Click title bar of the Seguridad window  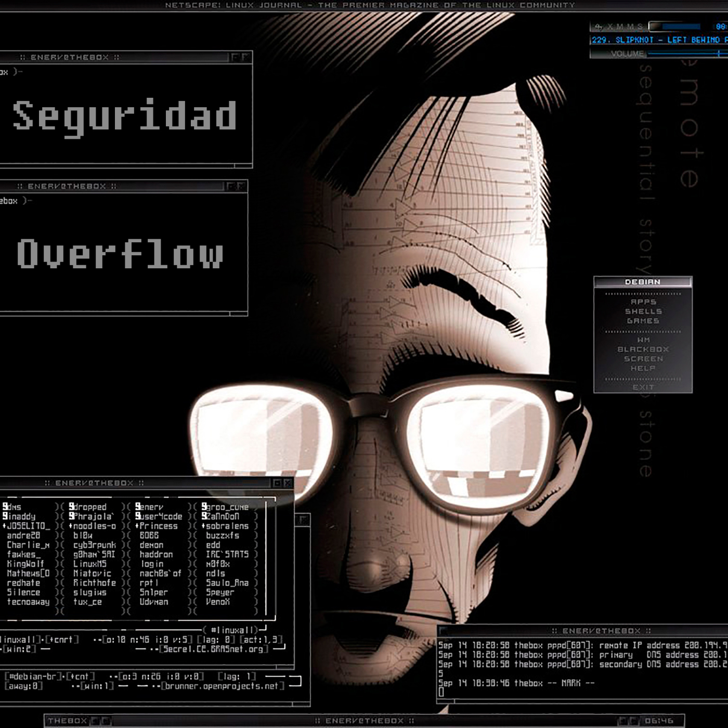tap(126, 57)
